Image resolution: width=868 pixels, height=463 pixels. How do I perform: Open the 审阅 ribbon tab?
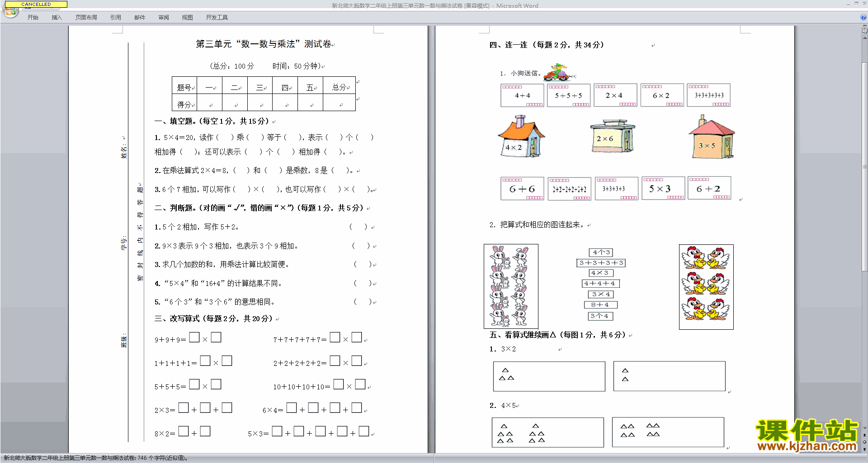click(164, 17)
